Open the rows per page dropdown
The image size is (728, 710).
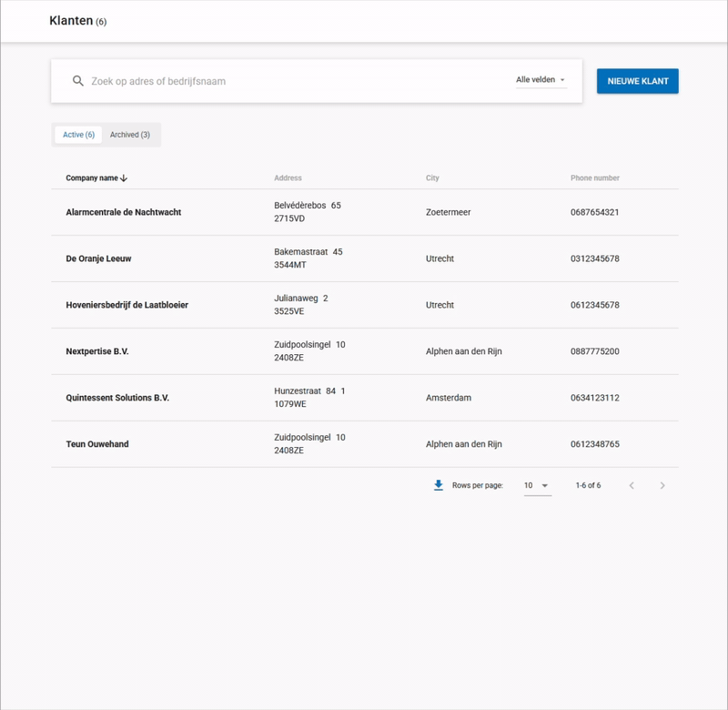click(537, 486)
